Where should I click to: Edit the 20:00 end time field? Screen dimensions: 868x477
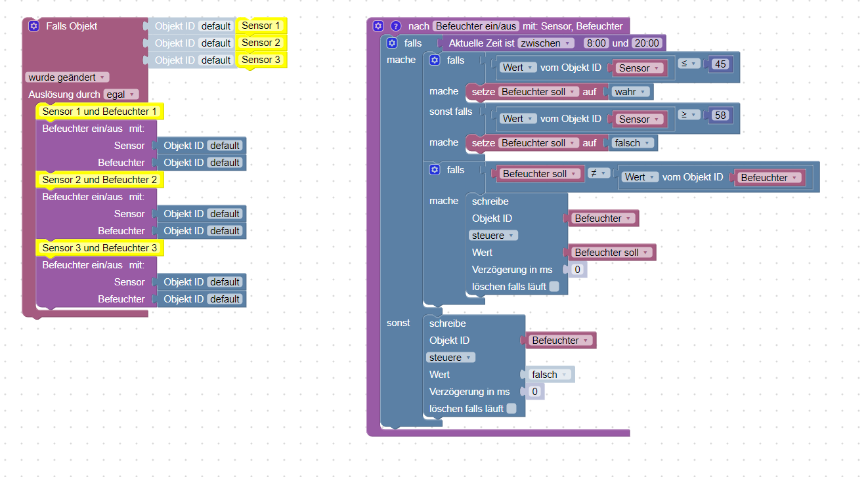[x=646, y=43]
